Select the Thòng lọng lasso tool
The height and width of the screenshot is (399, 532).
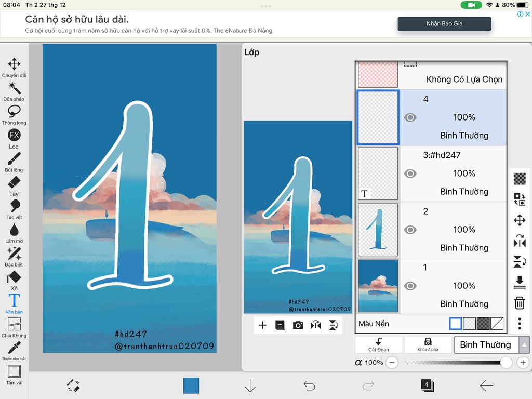point(14,115)
